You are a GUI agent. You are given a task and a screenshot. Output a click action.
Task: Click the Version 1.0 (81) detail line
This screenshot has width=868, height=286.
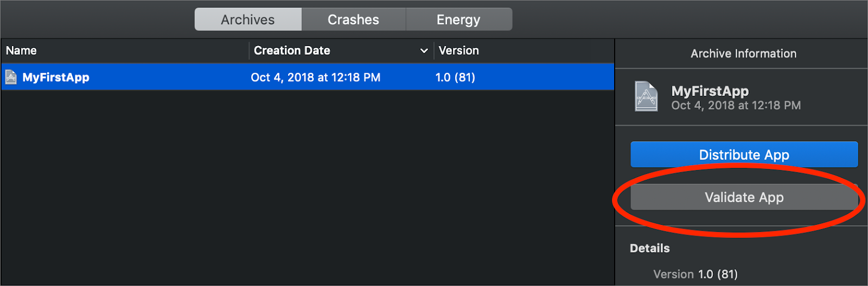click(695, 274)
